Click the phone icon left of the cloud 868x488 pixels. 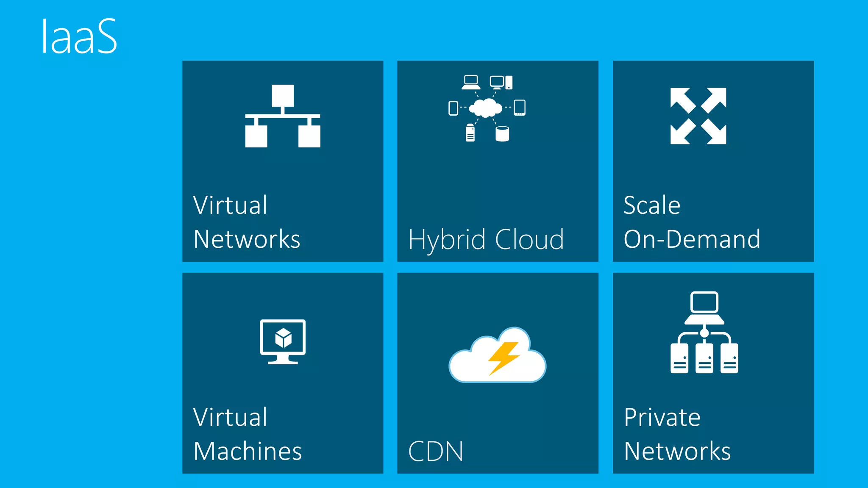[453, 108]
